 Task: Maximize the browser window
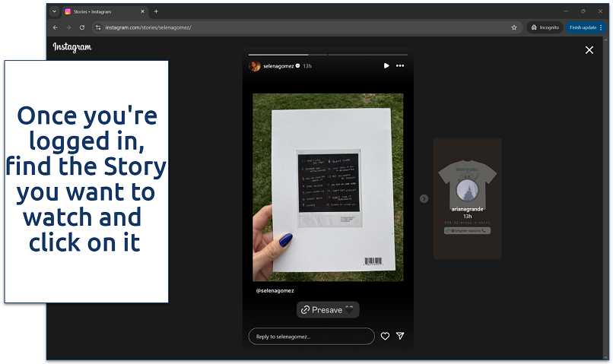tap(583, 11)
